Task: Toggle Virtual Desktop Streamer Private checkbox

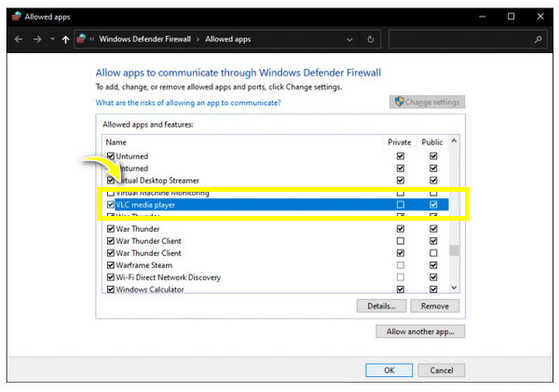Action: (401, 181)
